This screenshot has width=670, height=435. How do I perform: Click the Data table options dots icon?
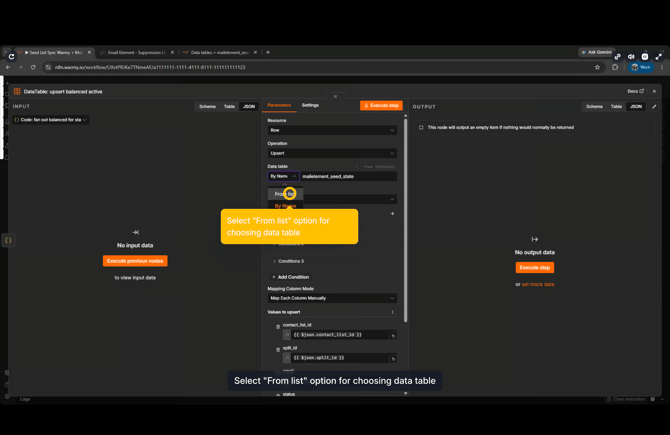pos(356,166)
